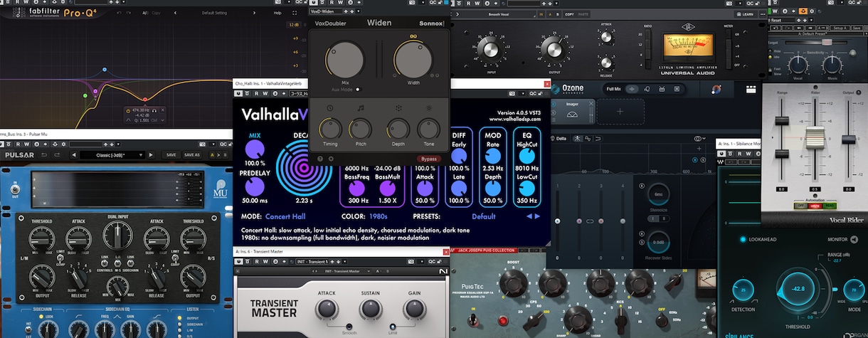The height and width of the screenshot is (338, 868).
Task: Select Full Mix in Ozone
Action: pyautogui.click(x=632, y=89)
